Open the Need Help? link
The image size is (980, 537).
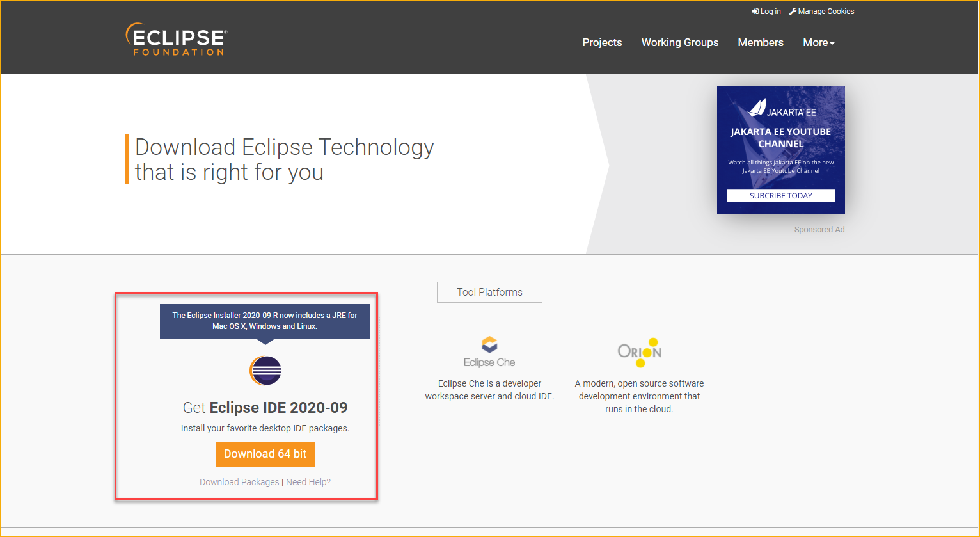tap(308, 482)
